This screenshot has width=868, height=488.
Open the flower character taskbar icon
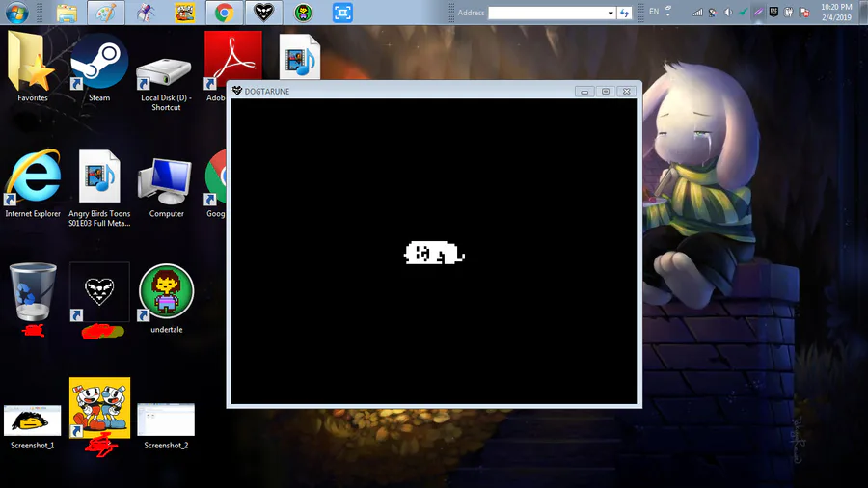pyautogui.click(x=303, y=13)
